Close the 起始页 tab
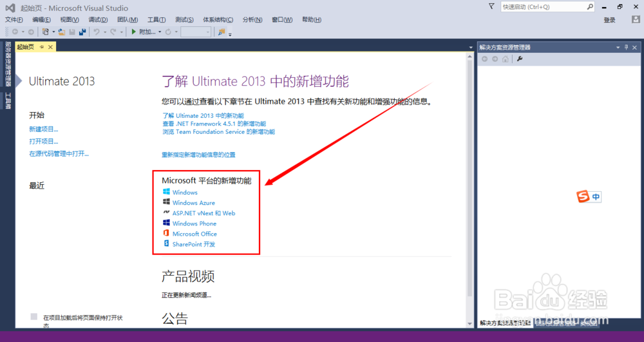 [x=50, y=47]
